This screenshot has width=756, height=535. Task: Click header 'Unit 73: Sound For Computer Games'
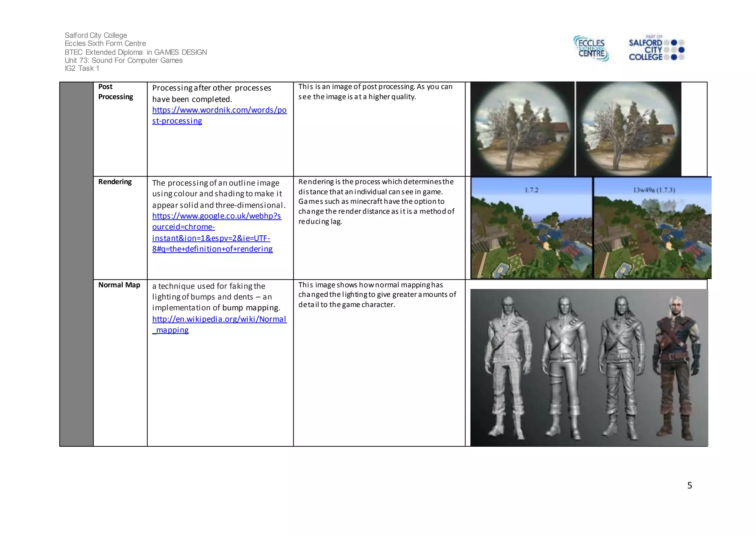click(x=124, y=60)
